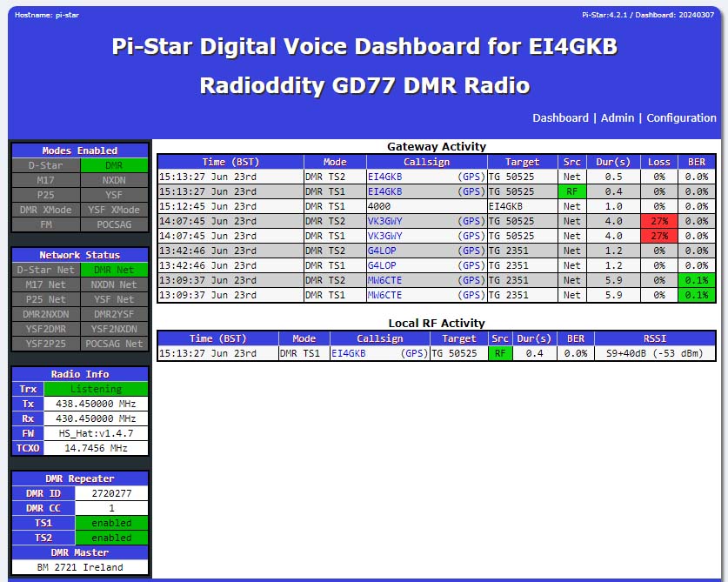Click the GPS link beside MW6CTE TS2
This screenshot has height=582, width=728.
(x=471, y=280)
